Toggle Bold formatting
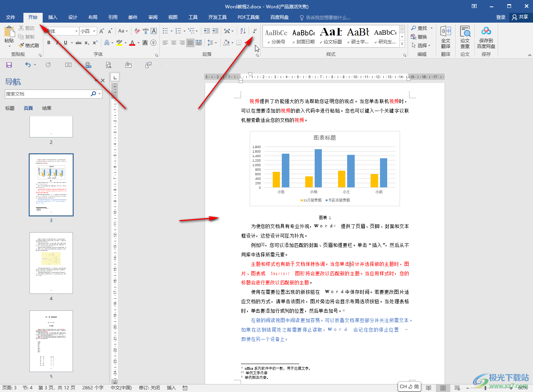Viewport: 533px width, 392px height. click(49, 43)
